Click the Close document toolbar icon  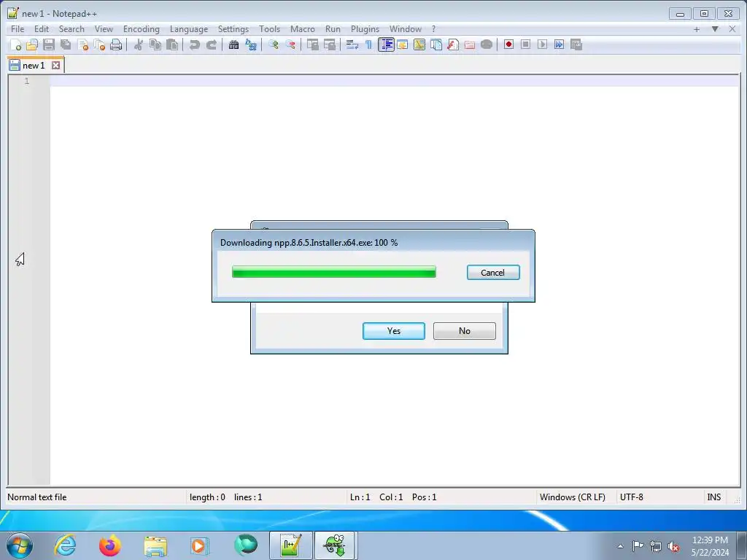point(83,44)
